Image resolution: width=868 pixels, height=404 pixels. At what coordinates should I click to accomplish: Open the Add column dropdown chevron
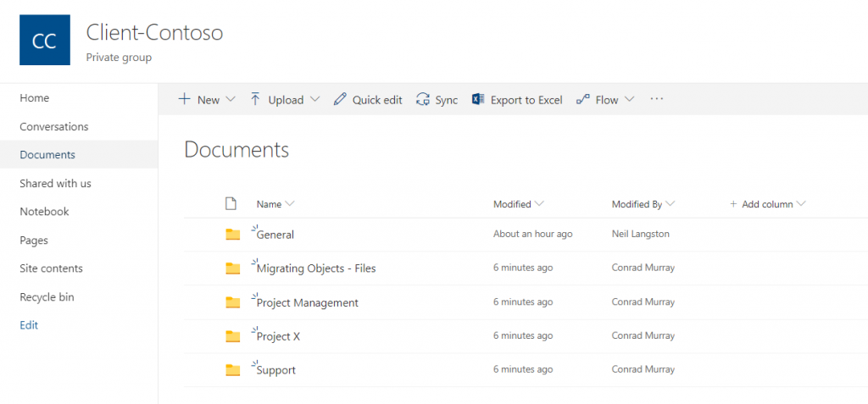coord(800,204)
